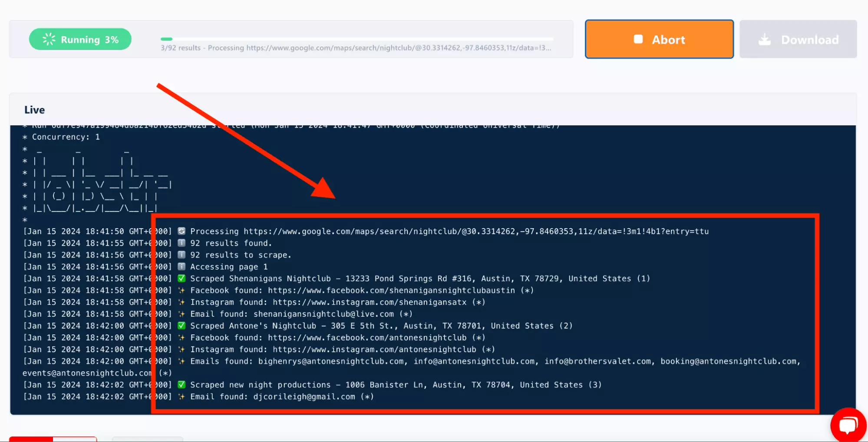Click the '3/92 results' status text

point(181,48)
